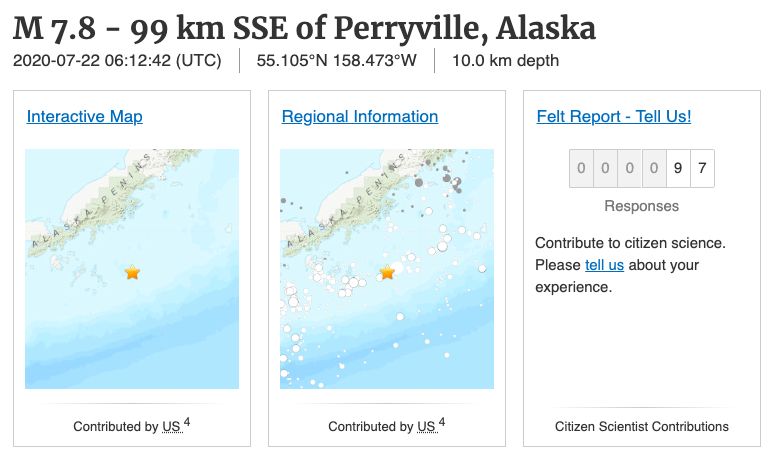Click the responses counter digit 9
The width and height of the screenshot is (777, 454).
click(x=678, y=169)
